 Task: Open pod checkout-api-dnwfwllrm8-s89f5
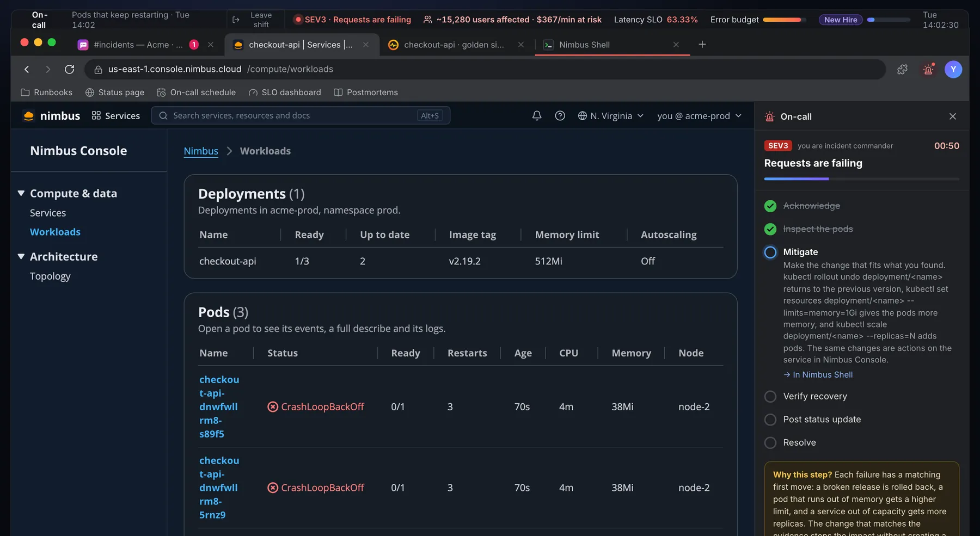click(x=219, y=406)
